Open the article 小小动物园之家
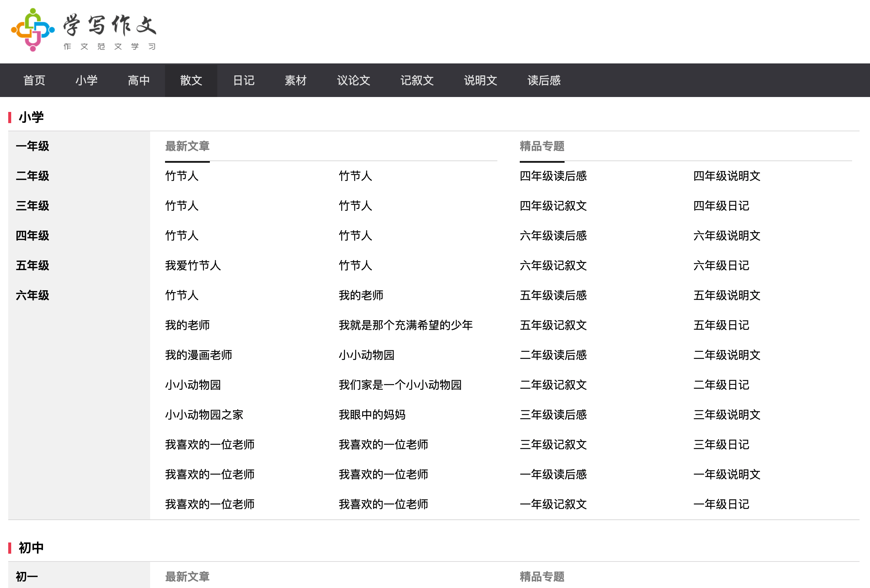 204,415
